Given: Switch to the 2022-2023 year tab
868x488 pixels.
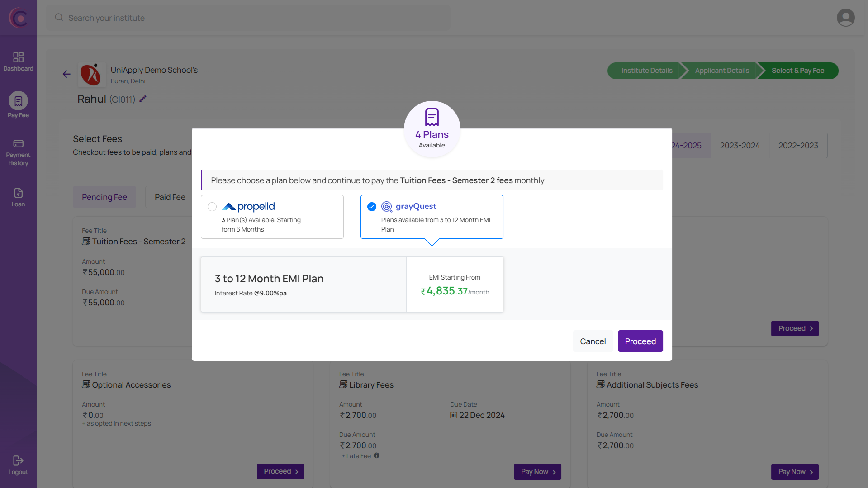Looking at the screenshot, I should 798,146.
